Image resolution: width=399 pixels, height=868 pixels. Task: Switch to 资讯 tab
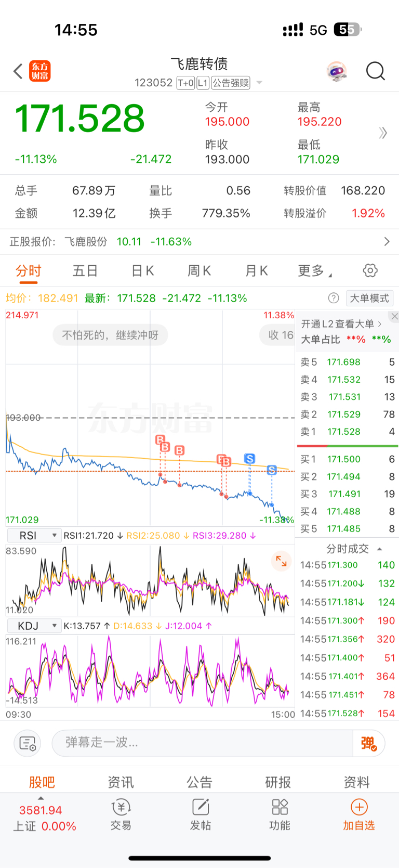click(x=121, y=782)
